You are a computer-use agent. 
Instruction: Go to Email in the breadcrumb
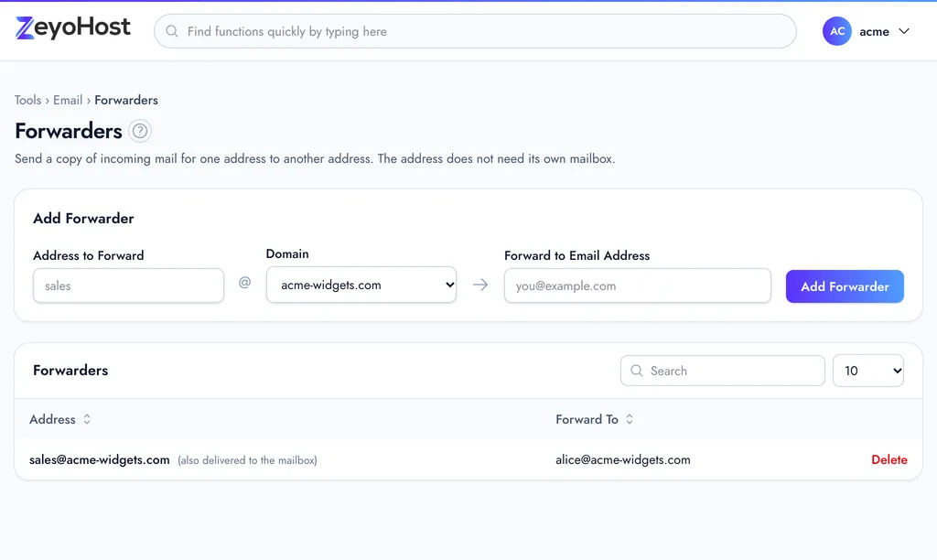coord(68,100)
